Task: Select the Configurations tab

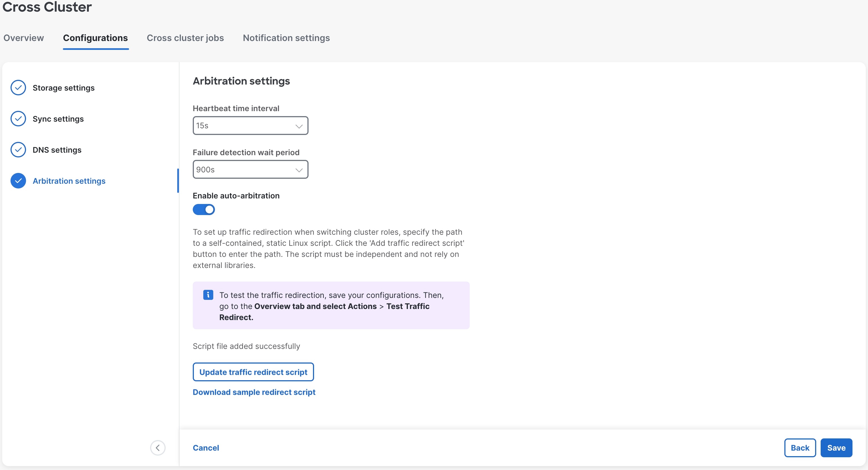Action: pos(95,38)
